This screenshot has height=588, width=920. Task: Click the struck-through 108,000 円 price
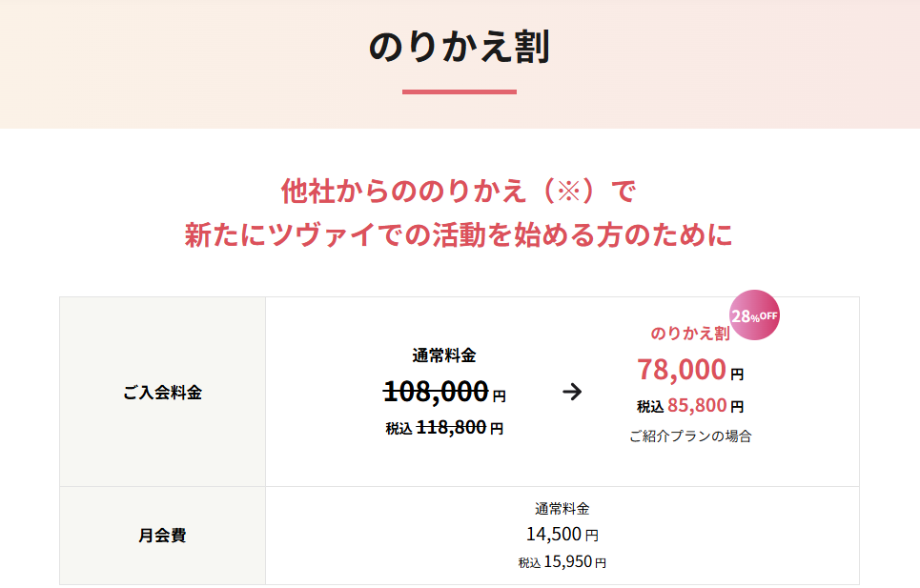point(444,391)
